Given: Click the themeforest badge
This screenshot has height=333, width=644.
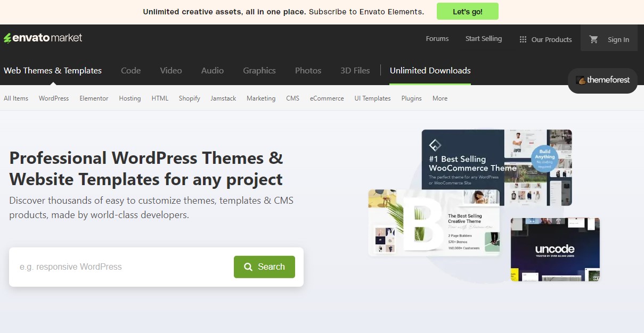Looking at the screenshot, I should pyautogui.click(x=602, y=80).
